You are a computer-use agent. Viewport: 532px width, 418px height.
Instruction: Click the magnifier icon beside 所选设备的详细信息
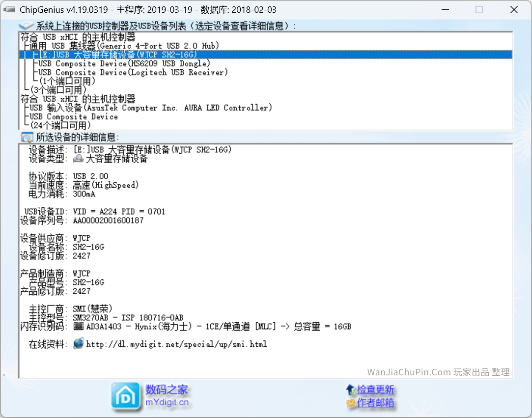click(x=27, y=137)
